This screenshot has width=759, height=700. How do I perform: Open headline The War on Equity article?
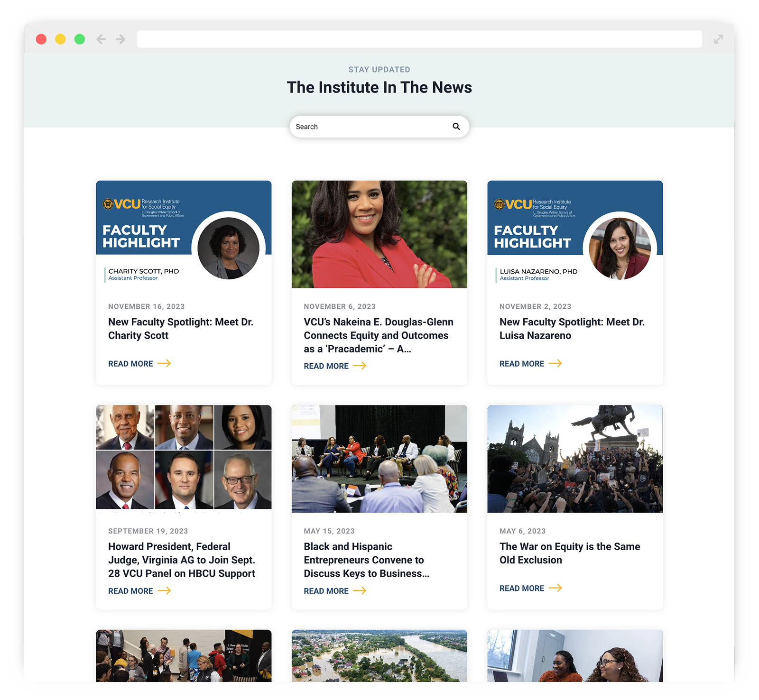coord(570,553)
